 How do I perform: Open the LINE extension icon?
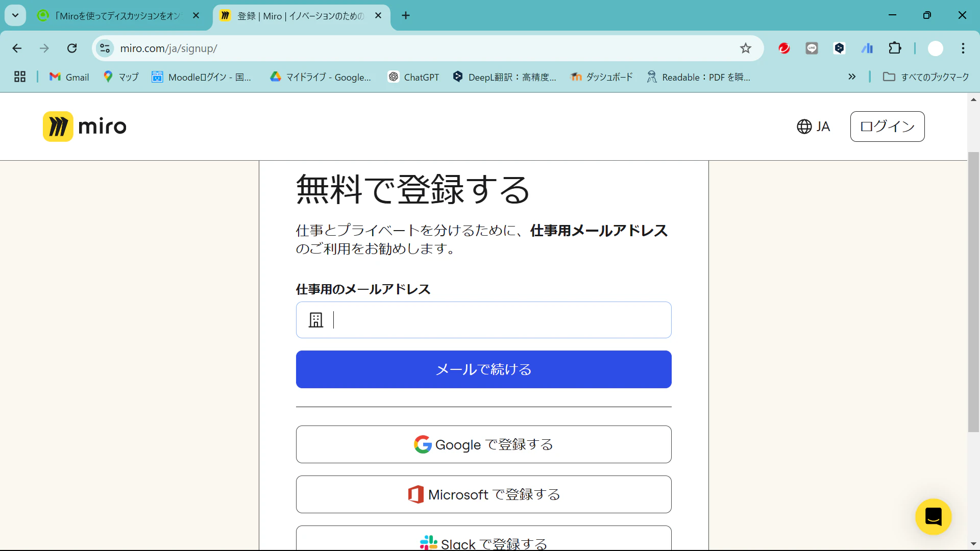tap(812, 48)
